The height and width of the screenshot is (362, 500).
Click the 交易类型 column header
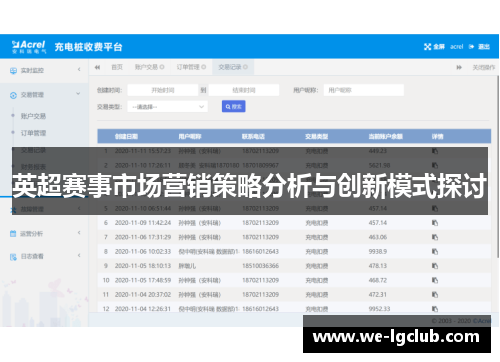pyautogui.click(x=317, y=136)
